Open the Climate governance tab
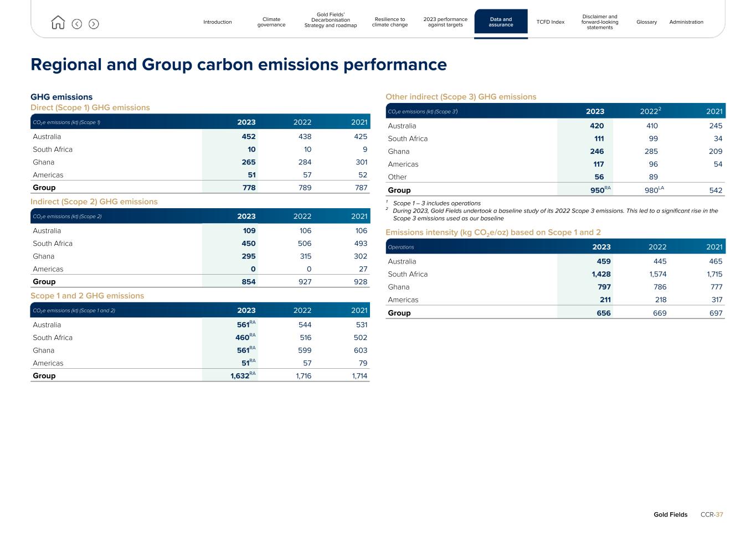 (x=271, y=22)
